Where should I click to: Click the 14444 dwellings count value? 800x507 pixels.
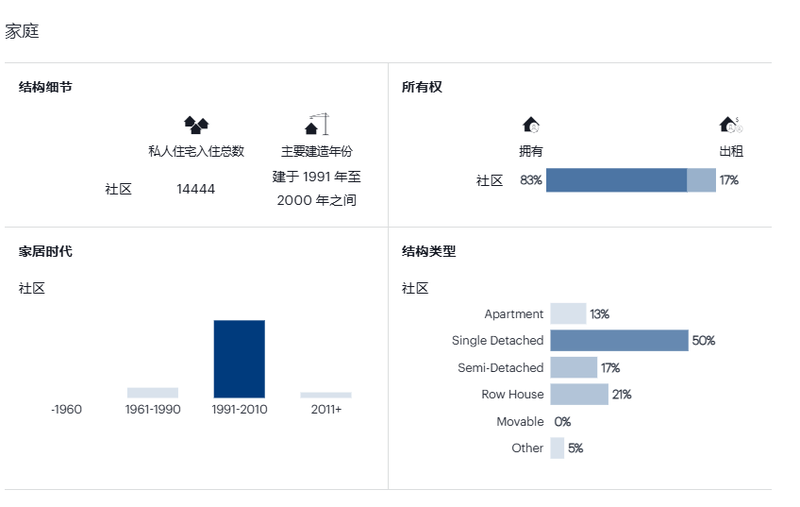[196, 189]
